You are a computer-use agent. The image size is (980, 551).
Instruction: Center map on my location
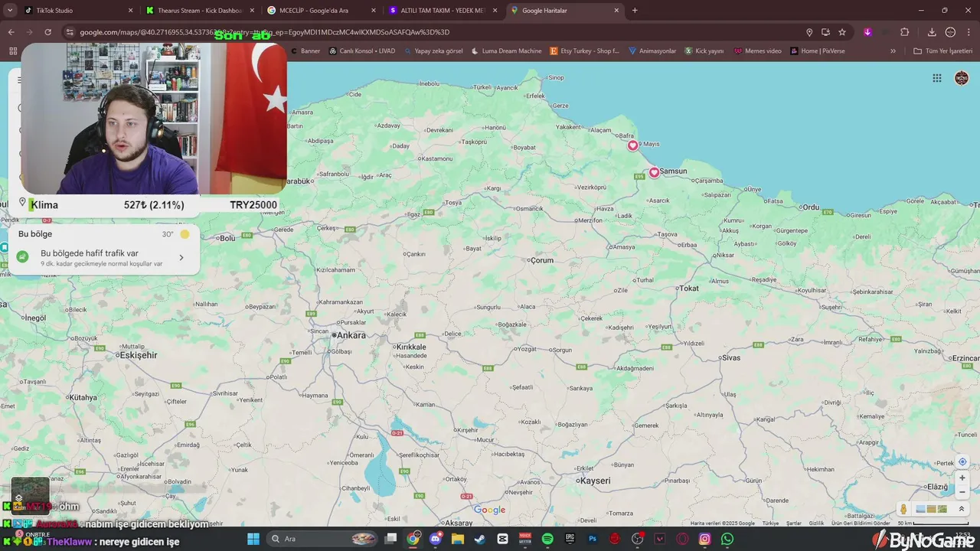[x=962, y=462]
